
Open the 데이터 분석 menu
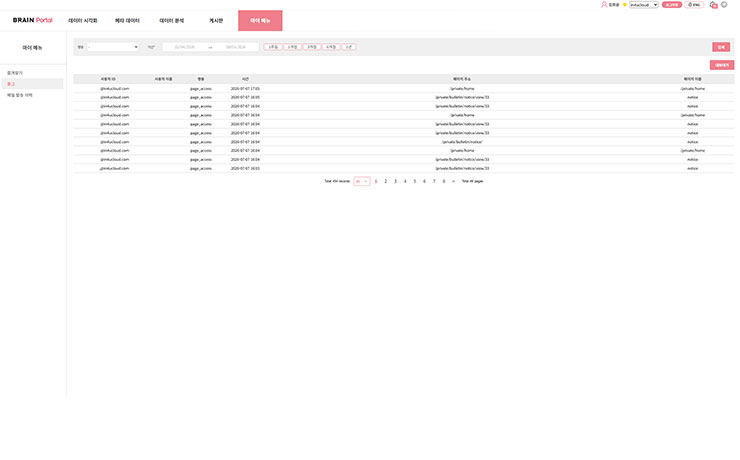point(172,21)
